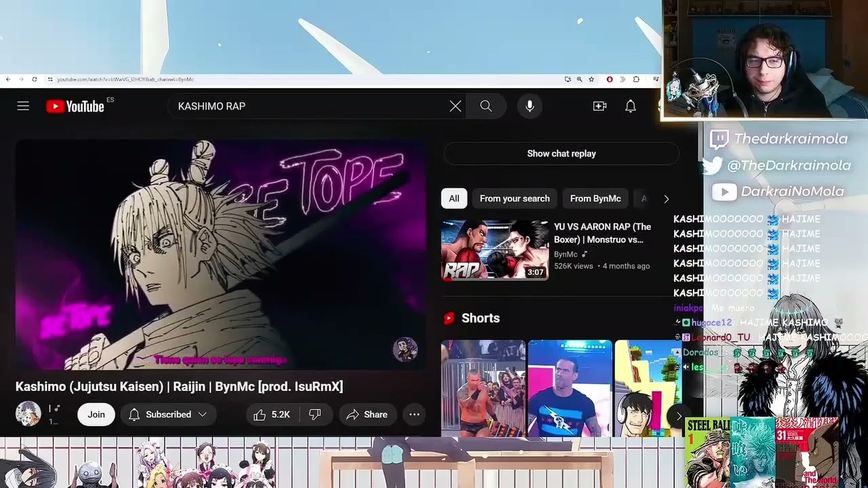868x488 pixels.
Task: Open the YouTube hamburger guide menu
Action: click(x=23, y=106)
